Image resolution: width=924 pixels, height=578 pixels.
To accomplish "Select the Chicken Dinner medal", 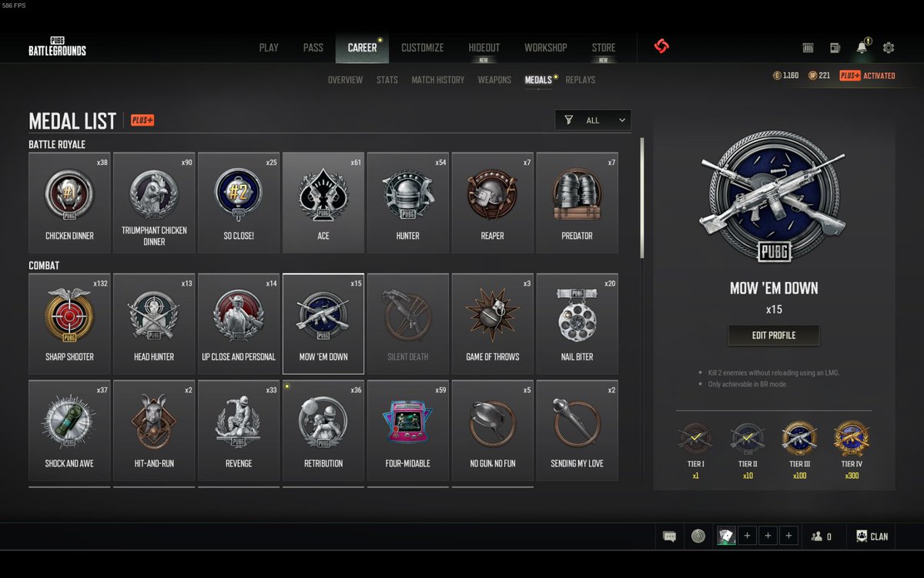I will [x=69, y=203].
